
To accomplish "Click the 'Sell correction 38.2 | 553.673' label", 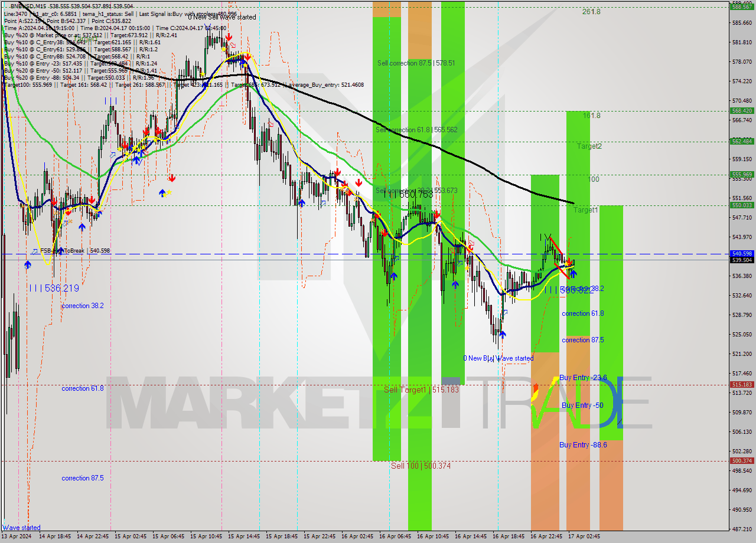I will point(416,191).
